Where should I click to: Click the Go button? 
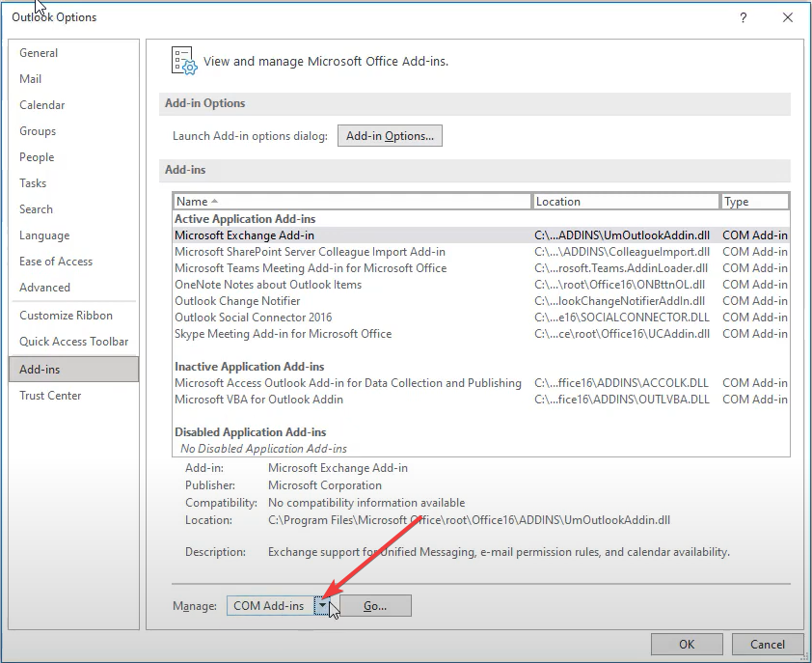point(375,605)
